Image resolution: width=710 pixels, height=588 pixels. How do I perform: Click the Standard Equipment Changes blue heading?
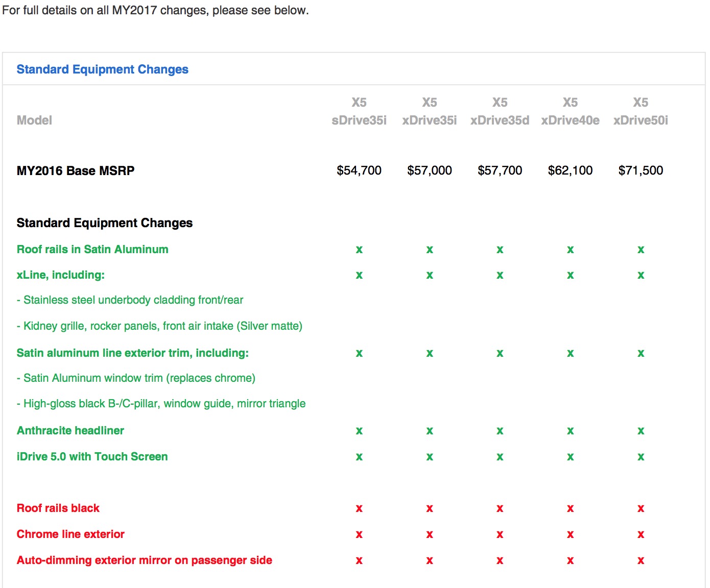[102, 69]
